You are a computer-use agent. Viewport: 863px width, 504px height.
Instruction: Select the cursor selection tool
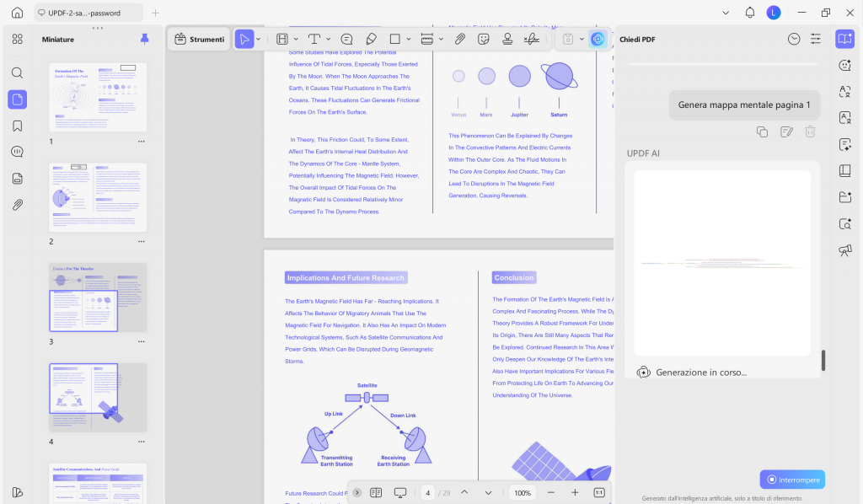point(244,39)
